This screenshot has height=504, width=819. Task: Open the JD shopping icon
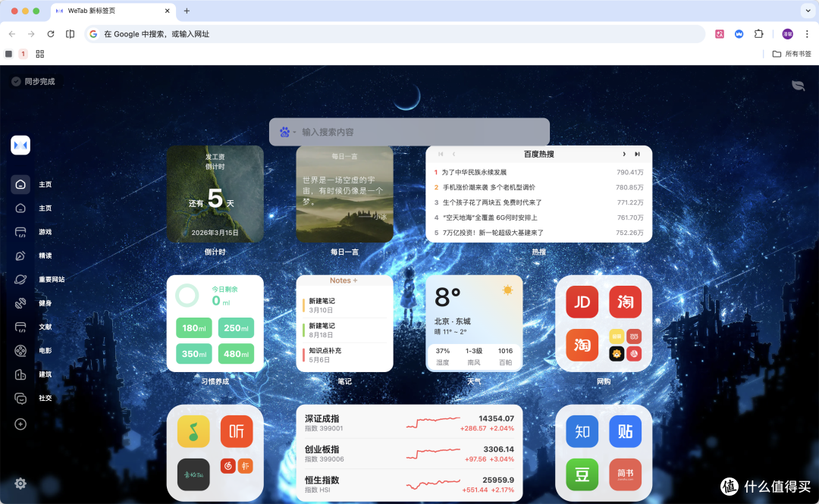(x=582, y=302)
